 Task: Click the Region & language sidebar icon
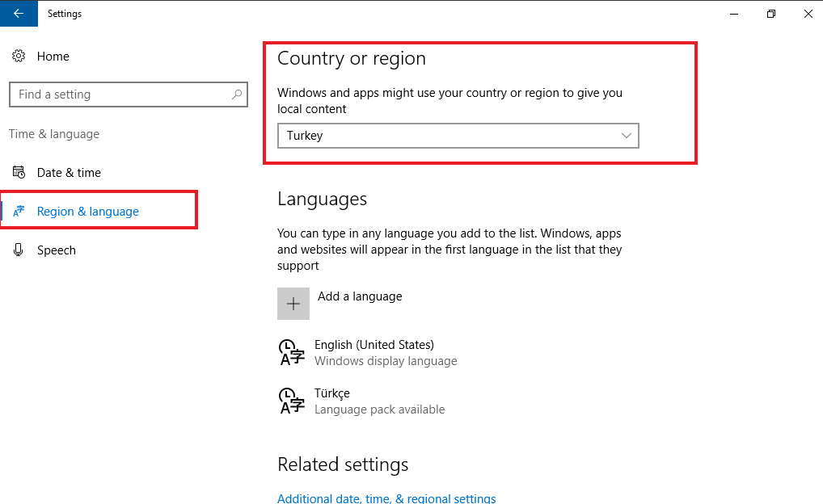(x=19, y=212)
